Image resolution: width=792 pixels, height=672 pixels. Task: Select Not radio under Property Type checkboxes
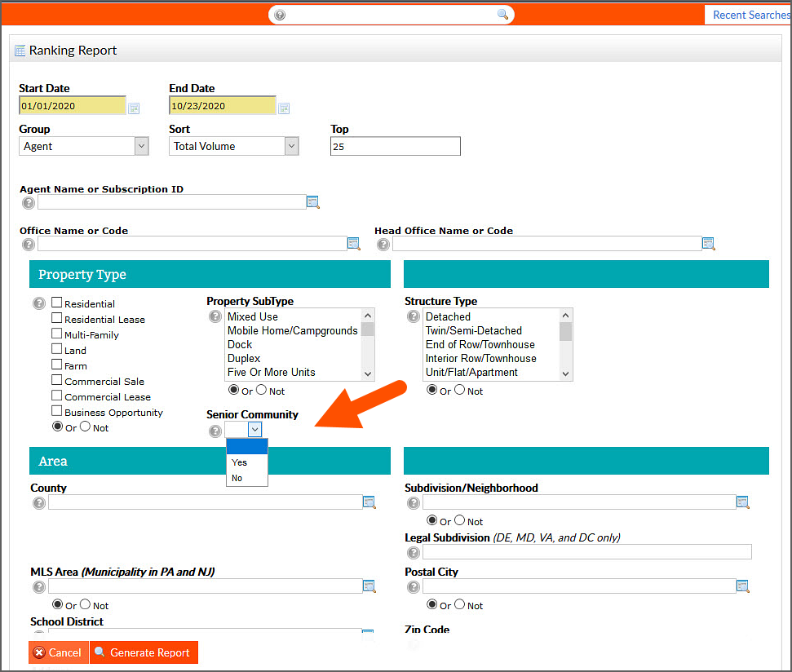(86, 427)
